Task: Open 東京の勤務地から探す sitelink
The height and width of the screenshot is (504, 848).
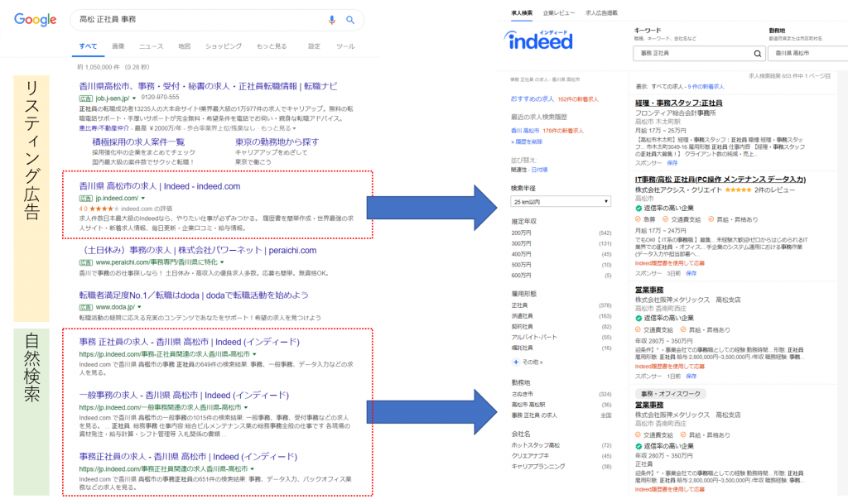Action: pyautogui.click(x=277, y=142)
